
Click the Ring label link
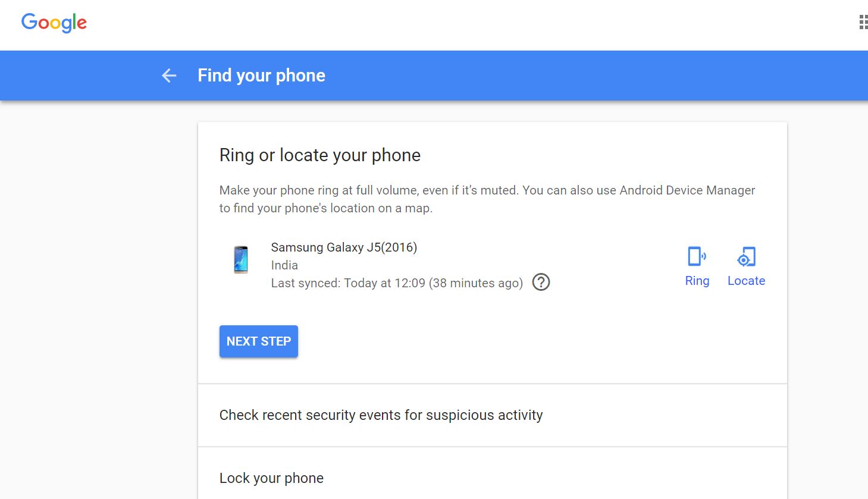pos(697,280)
